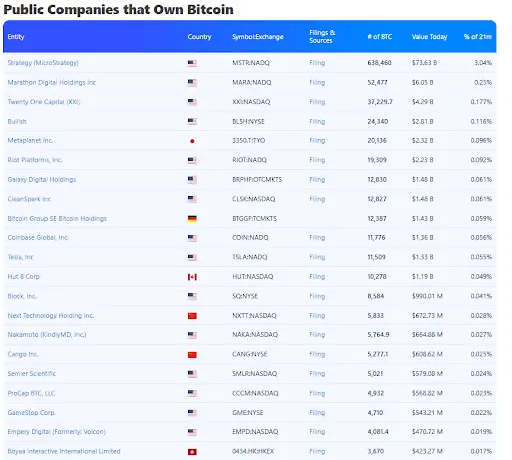Open the Filing link in Cango Inc. row

(317, 354)
